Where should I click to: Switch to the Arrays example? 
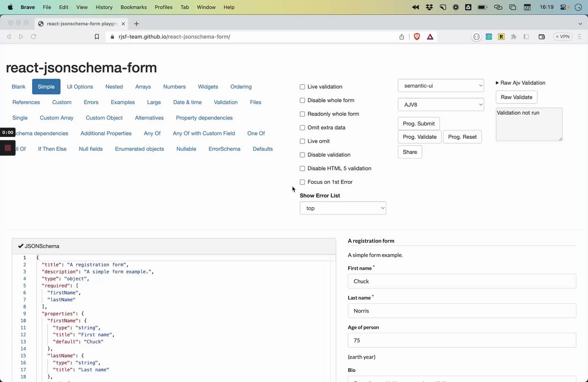click(x=143, y=86)
